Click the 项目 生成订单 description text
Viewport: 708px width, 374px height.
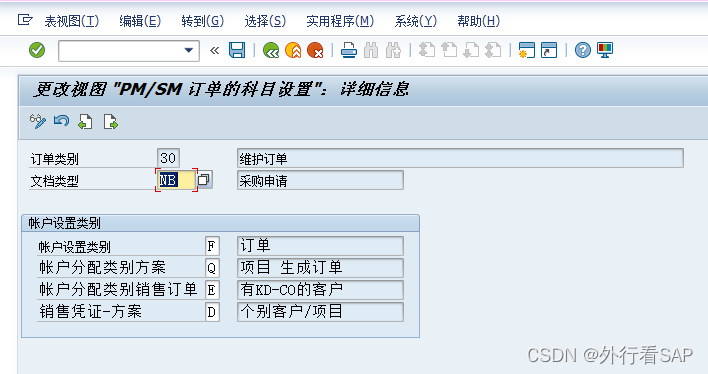tap(291, 267)
